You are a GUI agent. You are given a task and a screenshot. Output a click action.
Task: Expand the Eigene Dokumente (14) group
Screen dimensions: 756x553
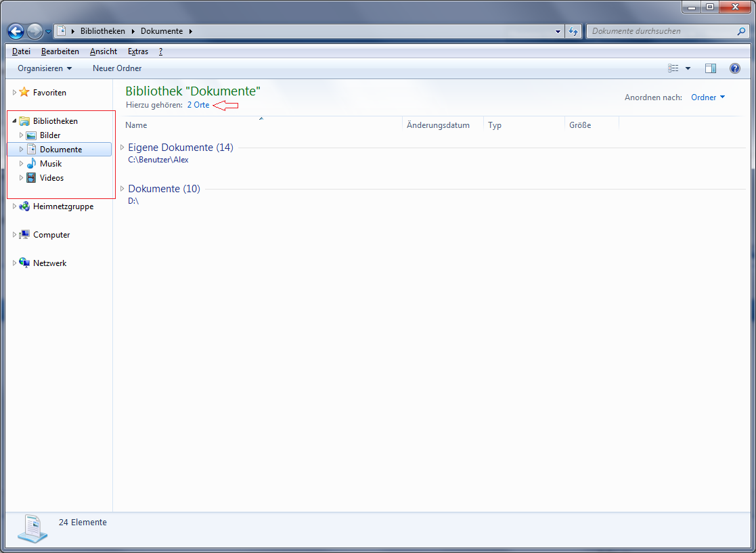(122, 147)
